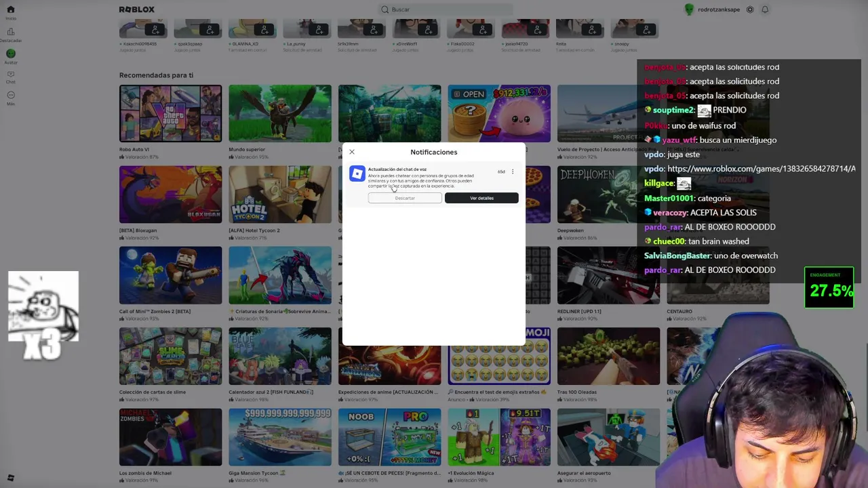Image resolution: width=868 pixels, height=488 pixels.
Task: Click the Actualización del chat de voz title
Action: click(397, 169)
